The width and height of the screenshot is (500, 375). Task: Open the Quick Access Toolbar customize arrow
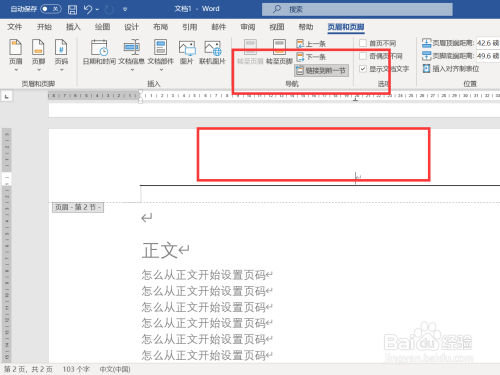[125, 9]
